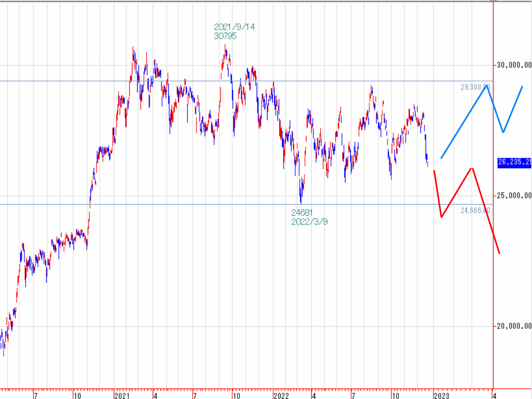Click the 29,388.00 horizontal line label

(475, 87)
